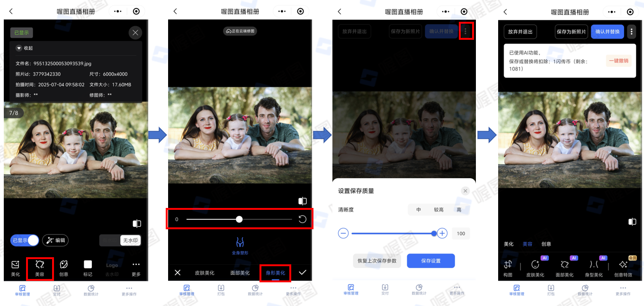The image size is (644, 306).
Task: Tap green 已显示 badge above photo info
Action: (x=21, y=33)
